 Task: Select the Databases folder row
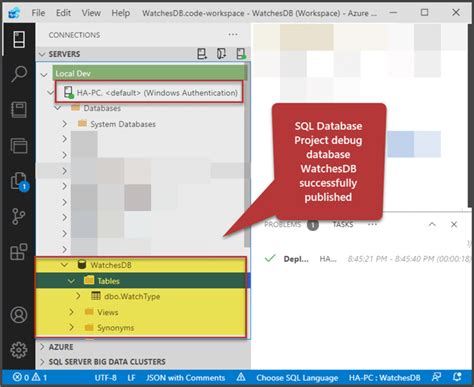[x=143, y=108]
